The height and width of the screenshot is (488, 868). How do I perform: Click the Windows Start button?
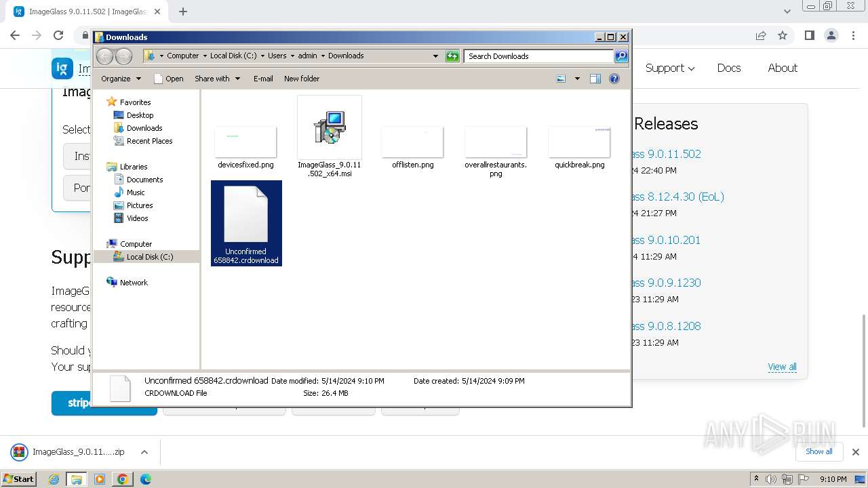pos(19,479)
